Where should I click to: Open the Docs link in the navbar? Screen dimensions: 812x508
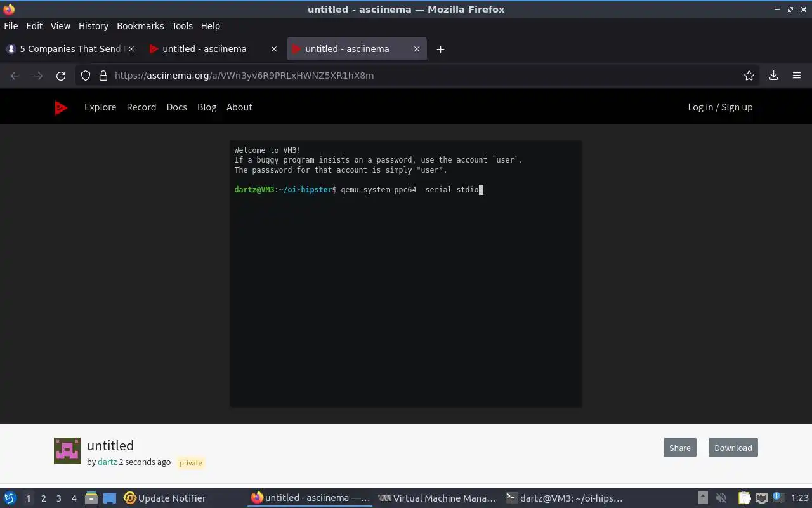point(177,107)
